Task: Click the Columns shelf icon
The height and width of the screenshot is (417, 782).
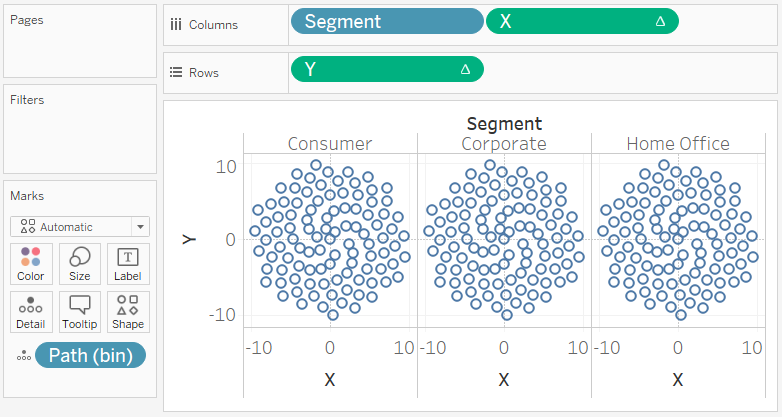Action: (176, 24)
